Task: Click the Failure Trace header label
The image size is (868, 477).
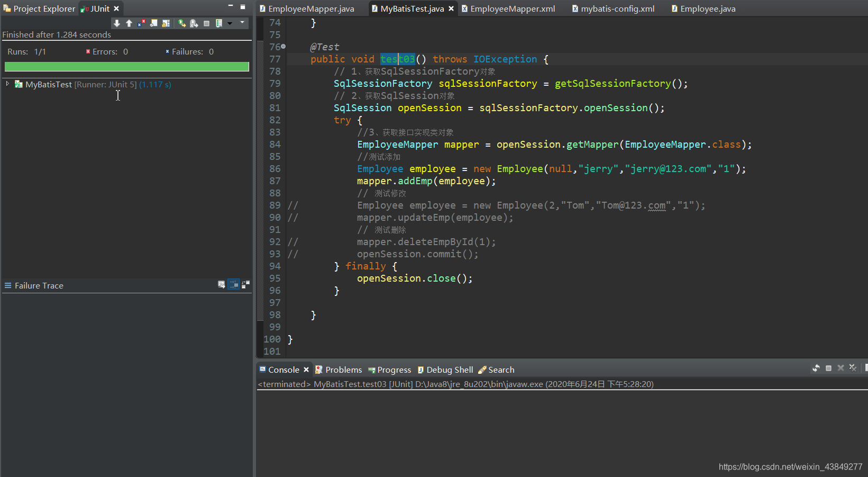Action: [x=39, y=285]
